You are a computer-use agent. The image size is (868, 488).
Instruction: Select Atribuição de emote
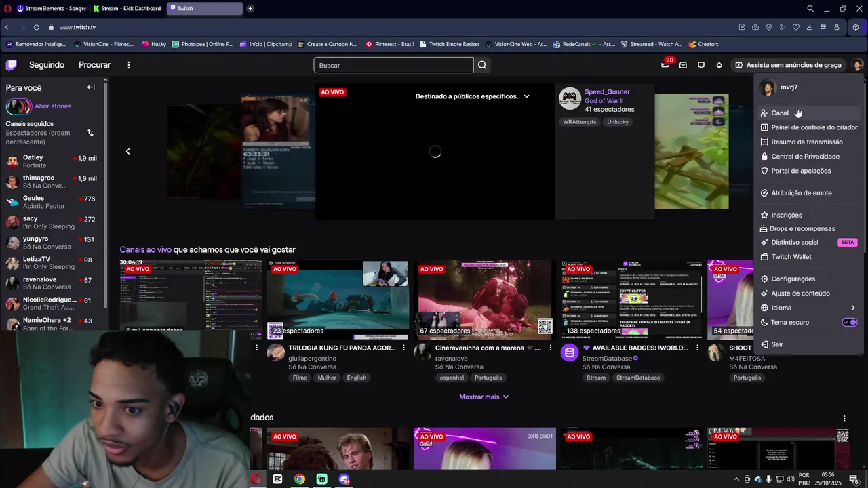click(809, 192)
